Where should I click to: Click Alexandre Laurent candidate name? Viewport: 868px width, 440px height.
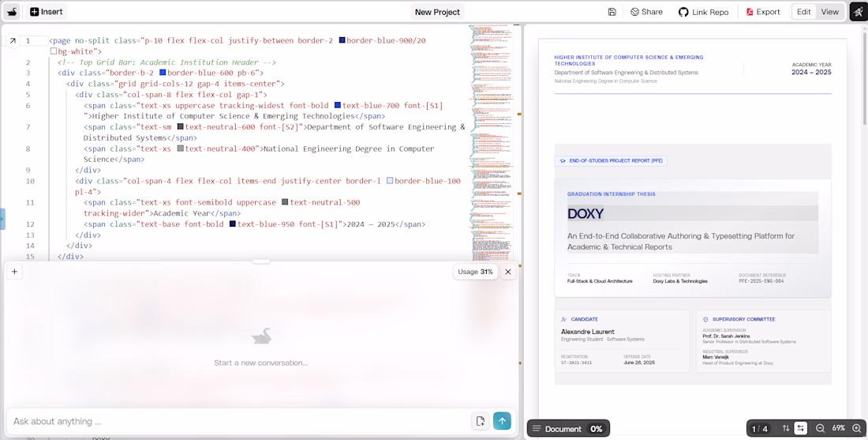pos(588,332)
